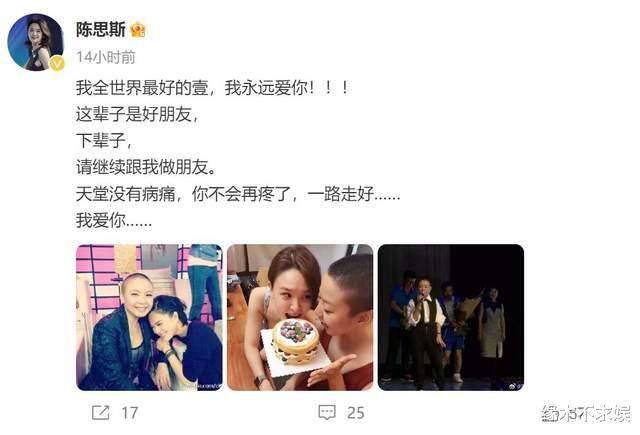Click the crown membership icon beside username
Image resolution: width=640 pixels, height=435 pixels.
[138, 29]
